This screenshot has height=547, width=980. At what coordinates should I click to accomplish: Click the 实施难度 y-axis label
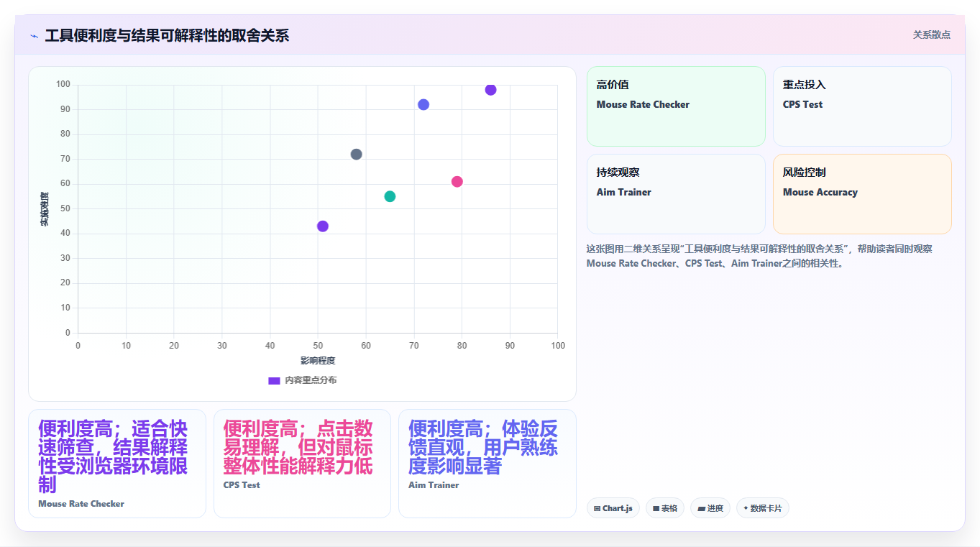45,209
